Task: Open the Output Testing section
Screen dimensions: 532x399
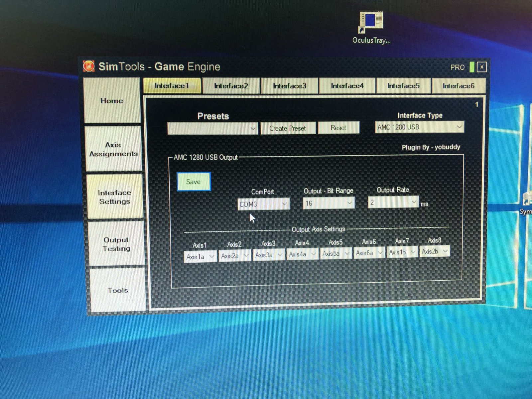Action: 116,244
